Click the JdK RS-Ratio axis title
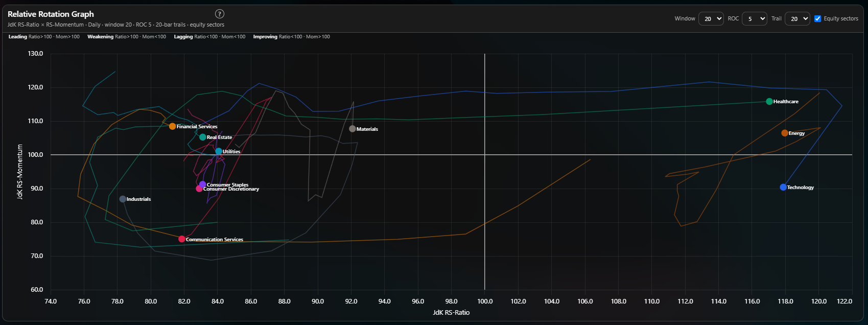Screen dimensions: 868x325 (451, 312)
